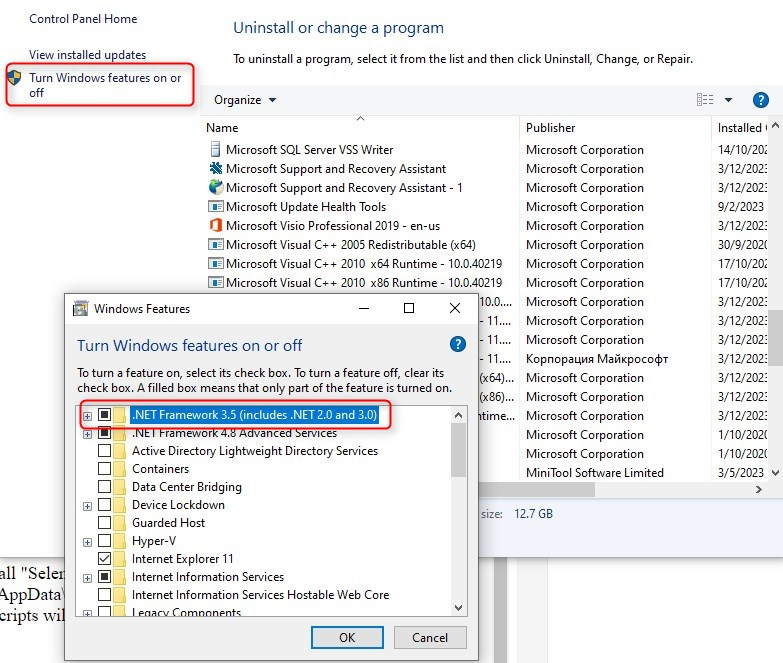
Task: Click folder icon next to Guarded Host
Action: [119, 523]
